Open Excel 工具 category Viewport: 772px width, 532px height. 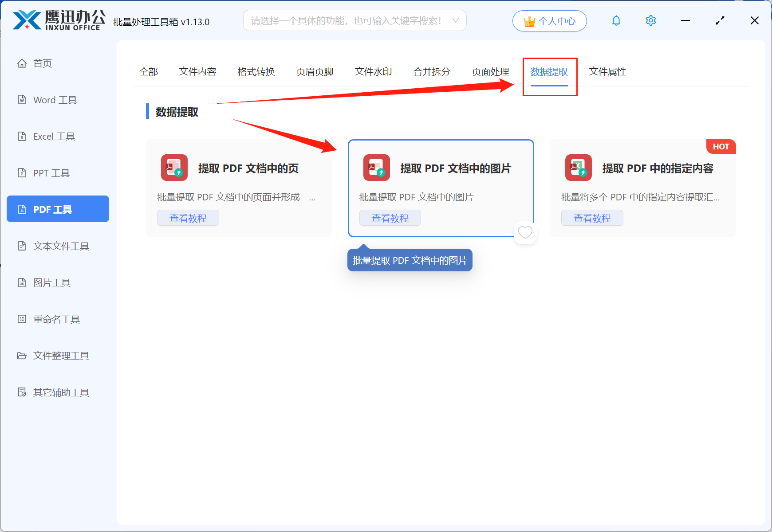click(x=54, y=136)
